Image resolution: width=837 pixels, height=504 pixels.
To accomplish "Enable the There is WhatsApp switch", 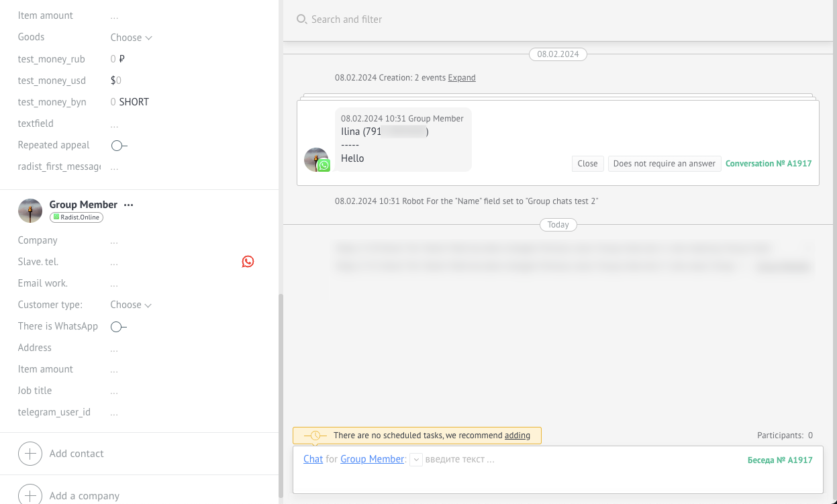I will pos(118,327).
